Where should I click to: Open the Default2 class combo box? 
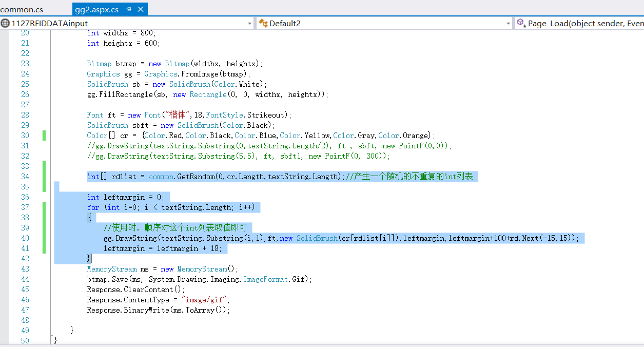click(x=385, y=23)
